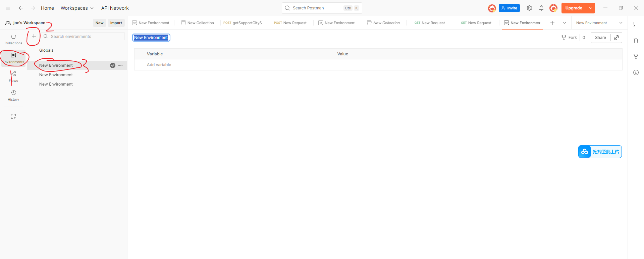The image size is (644, 259).
Task: Open Globals in environment list
Action: click(46, 50)
